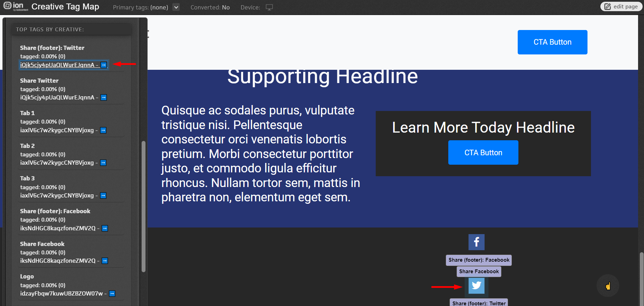
Task: Click arrow icon for Tab 1 entry
Action: [x=103, y=130]
